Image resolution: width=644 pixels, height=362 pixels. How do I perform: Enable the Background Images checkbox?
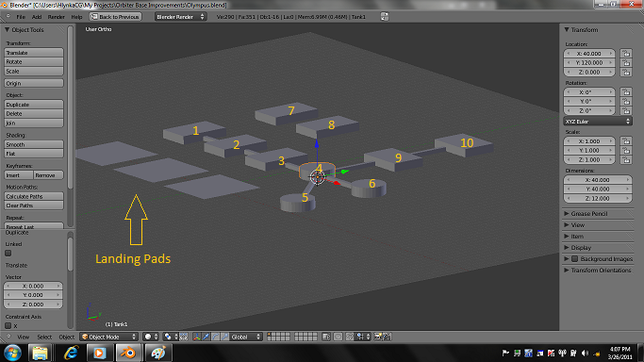tap(575, 259)
